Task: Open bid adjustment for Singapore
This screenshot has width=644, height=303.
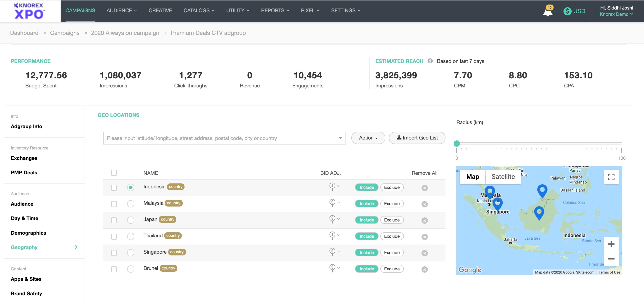Action: tap(334, 252)
